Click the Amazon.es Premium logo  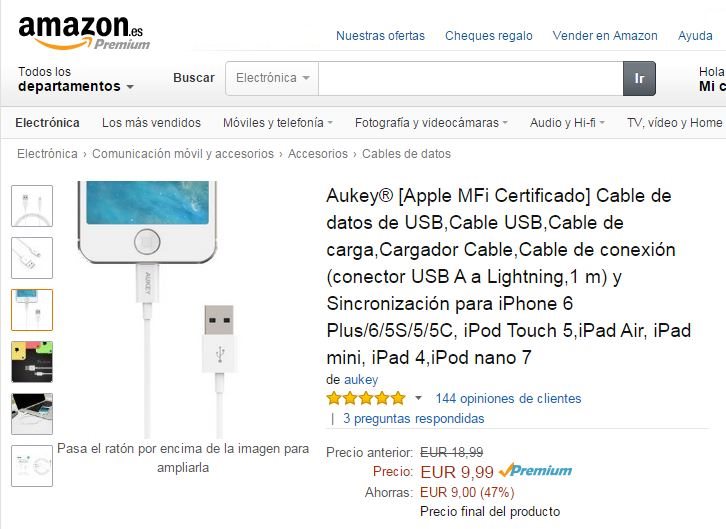[84, 32]
